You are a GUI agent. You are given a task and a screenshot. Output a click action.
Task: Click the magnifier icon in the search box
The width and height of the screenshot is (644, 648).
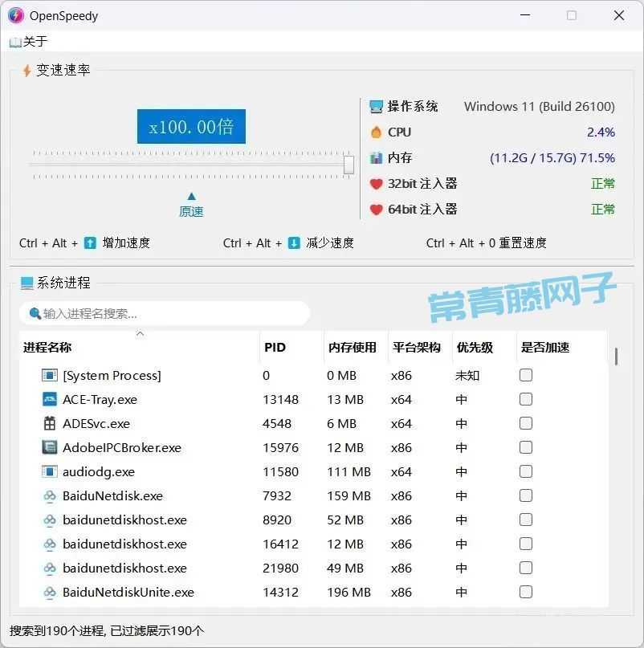[x=35, y=314]
